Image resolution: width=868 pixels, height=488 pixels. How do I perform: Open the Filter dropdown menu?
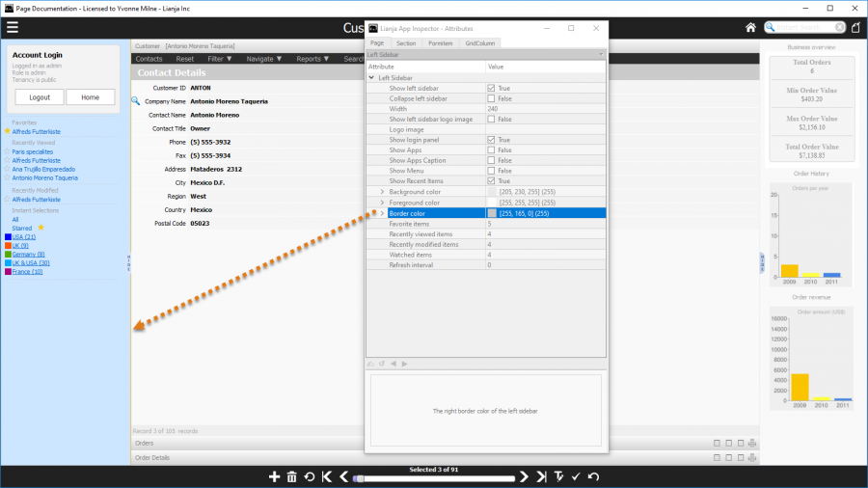click(x=220, y=59)
